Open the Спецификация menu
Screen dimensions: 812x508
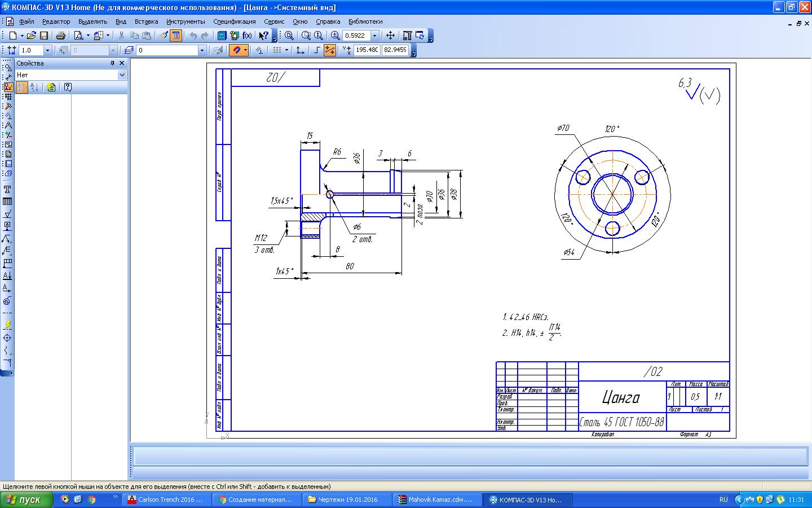pos(234,21)
